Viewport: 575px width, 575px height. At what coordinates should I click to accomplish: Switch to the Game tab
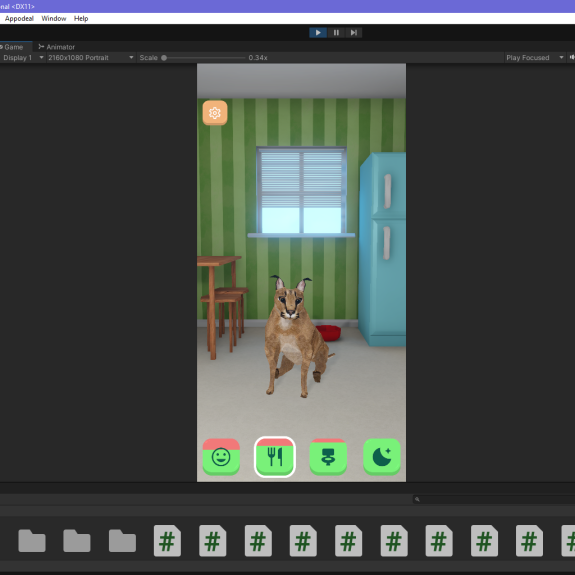point(14,47)
